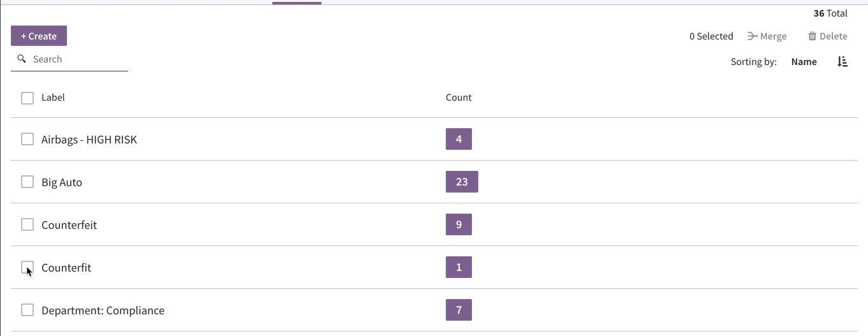
Task: Open the count badge 9 for Counterfeit
Action: (x=459, y=224)
